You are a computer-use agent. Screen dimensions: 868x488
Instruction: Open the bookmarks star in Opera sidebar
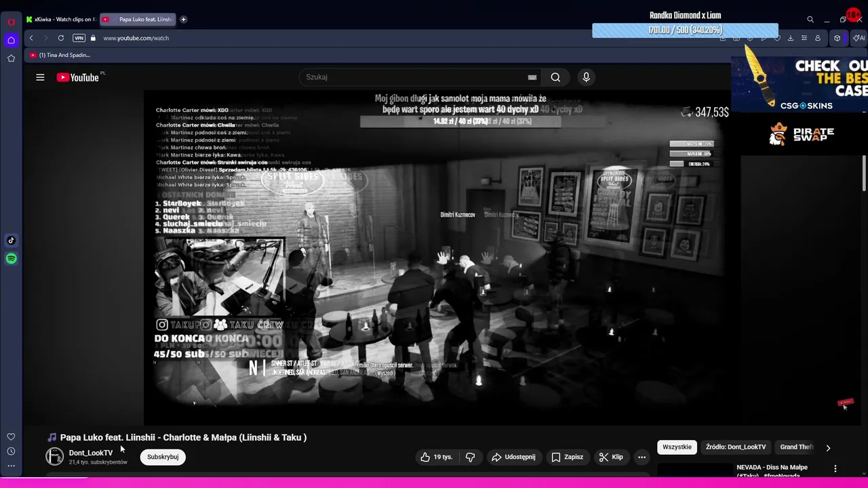click(x=11, y=58)
